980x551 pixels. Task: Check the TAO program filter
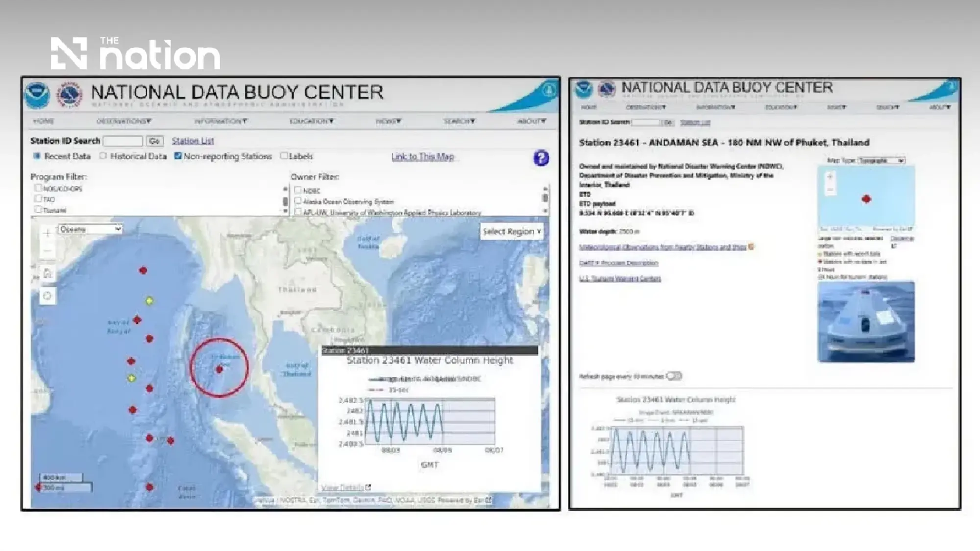tap(38, 198)
